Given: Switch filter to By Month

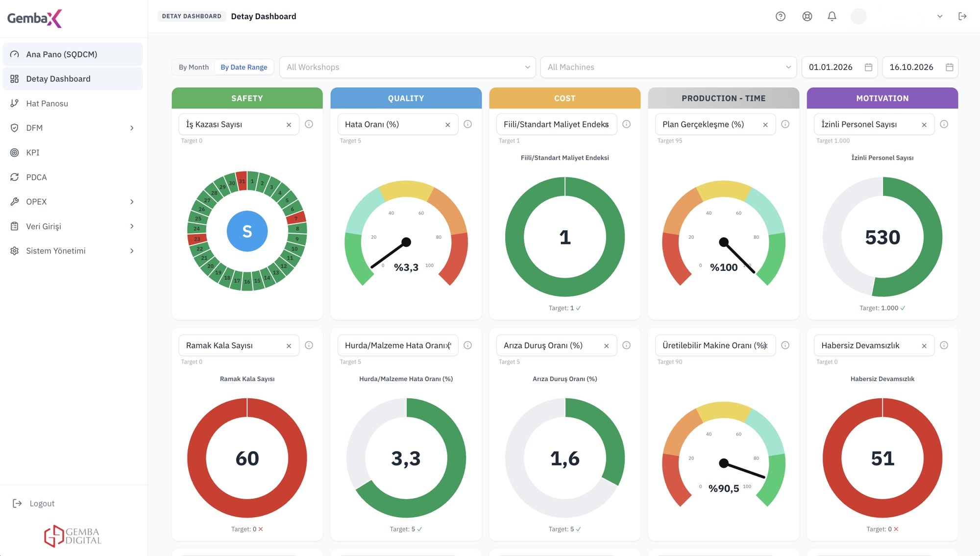Looking at the screenshot, I should [x=194, y=67].
